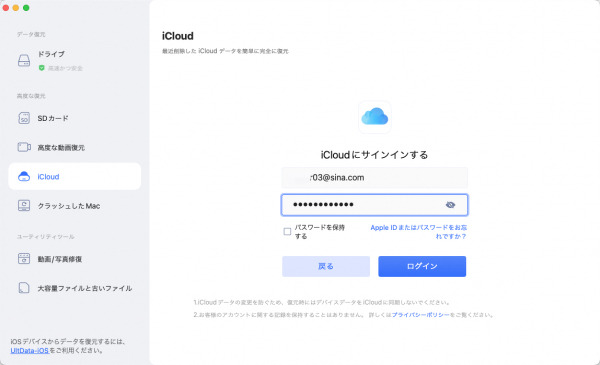Click the green maximize window button

(26, 8)
